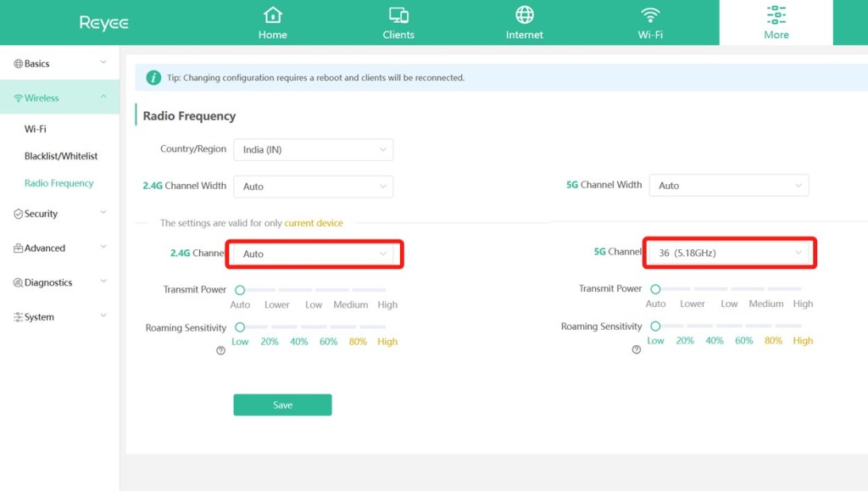Viewport: 868px width, 491px height.
Task: Open the 2.4G Channel Width dropdown
Action: [x=314, y=187]
